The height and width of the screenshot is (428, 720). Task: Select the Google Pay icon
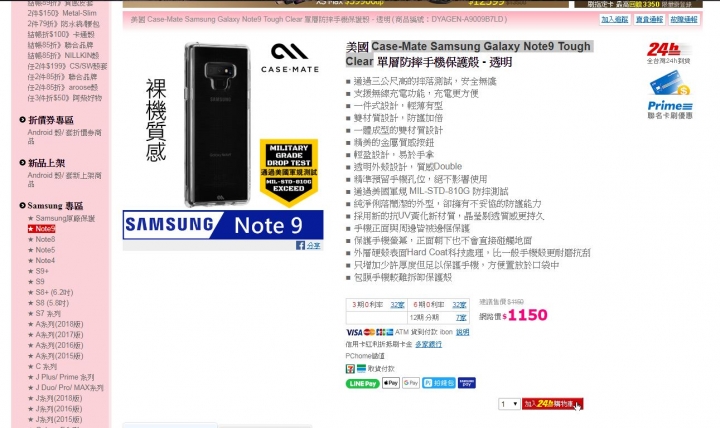tap(411, 383)
